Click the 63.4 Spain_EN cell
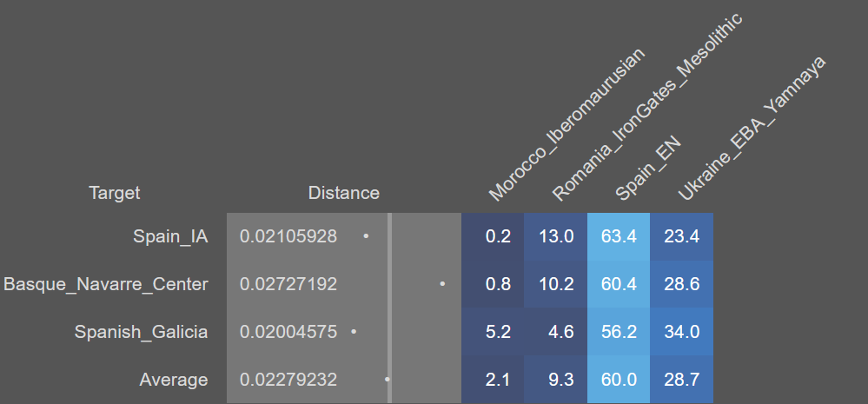The image size is (868, 404). tap(619, 237)
